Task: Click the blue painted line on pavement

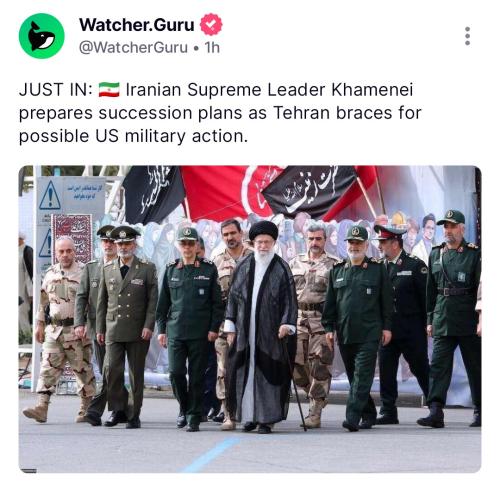Action: (210, 455)
